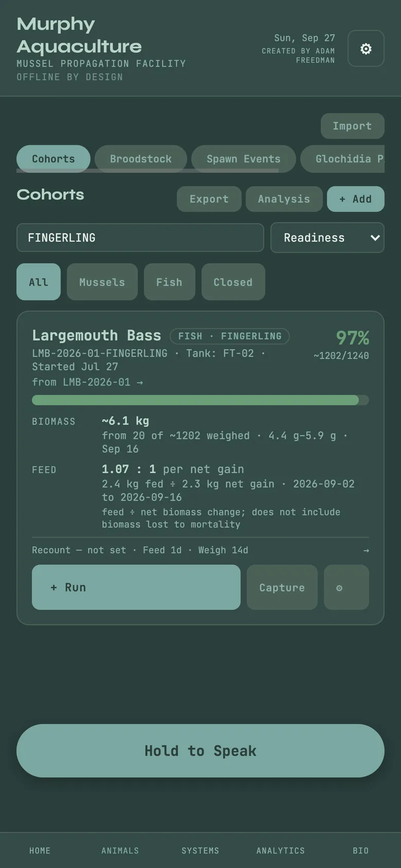Show Closed cohorts
The height and width of the screenshot is (868, 401).
(233, 282)
